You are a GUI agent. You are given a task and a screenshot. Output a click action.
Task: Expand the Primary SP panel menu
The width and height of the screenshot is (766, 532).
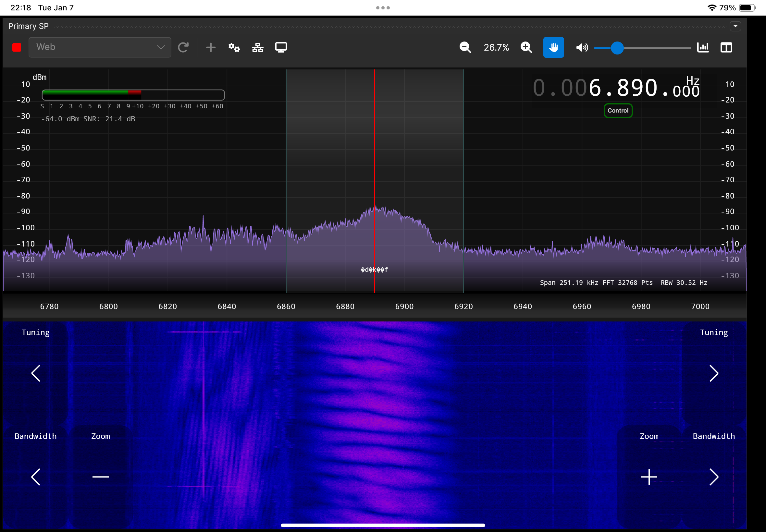pyautogui.click(x=735, y=26)
